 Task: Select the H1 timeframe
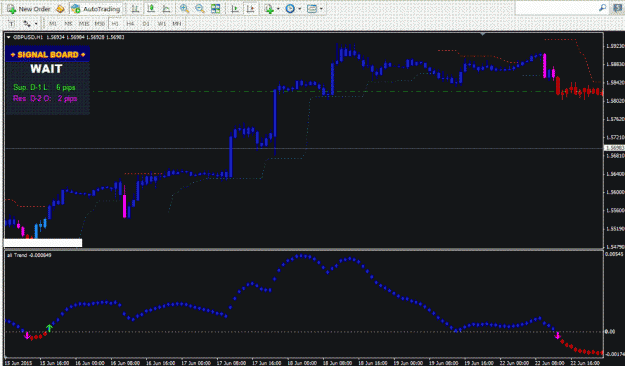point(115,24)
